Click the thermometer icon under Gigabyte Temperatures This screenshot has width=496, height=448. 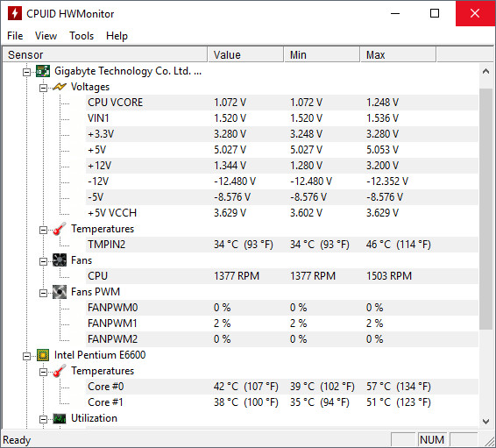60,229
